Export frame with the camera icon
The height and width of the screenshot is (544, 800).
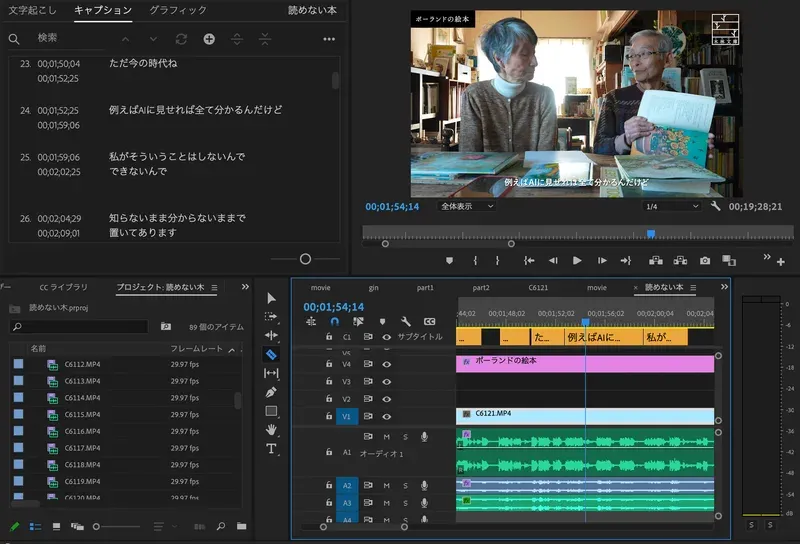[x=705, y=261]
